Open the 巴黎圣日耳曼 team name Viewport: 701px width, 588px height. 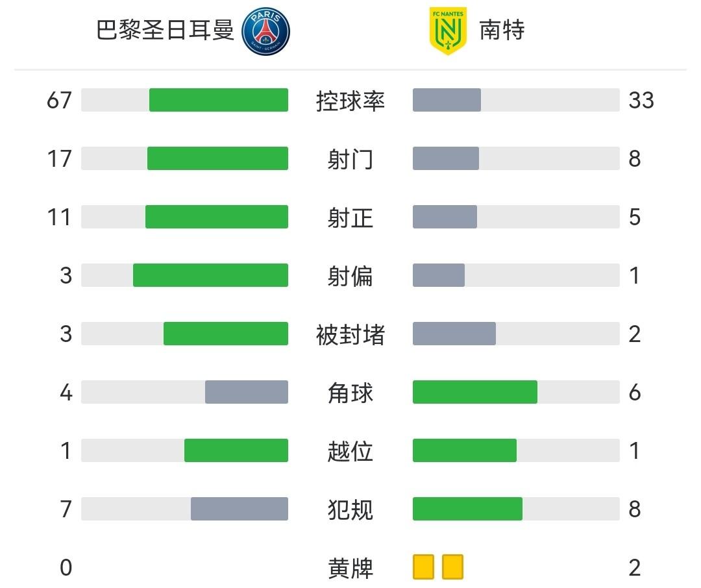[x=165, y=31]
